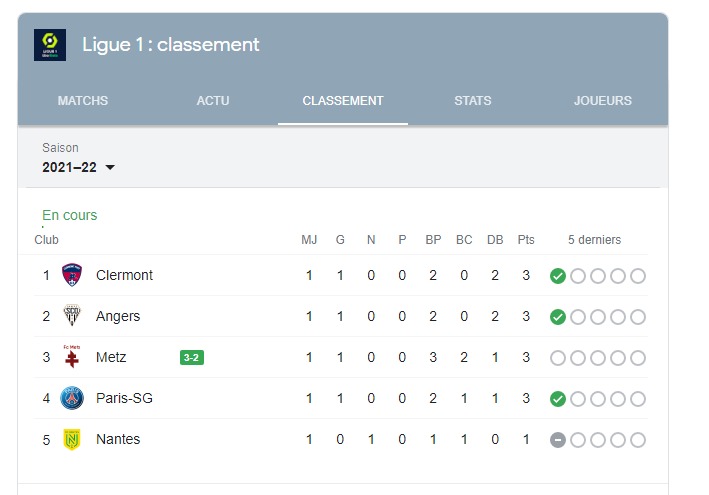Open the Paris-SG team name link
The height and width of the screenshot is (495, 709).
click(x=124, y=398)
